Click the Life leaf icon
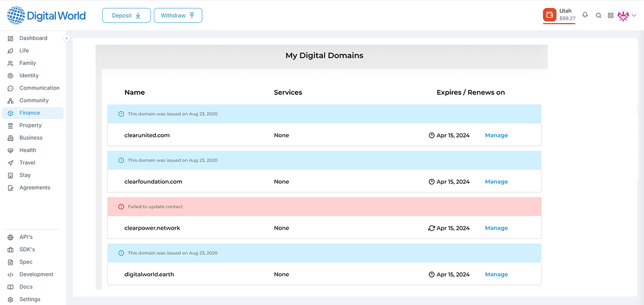 10,51
